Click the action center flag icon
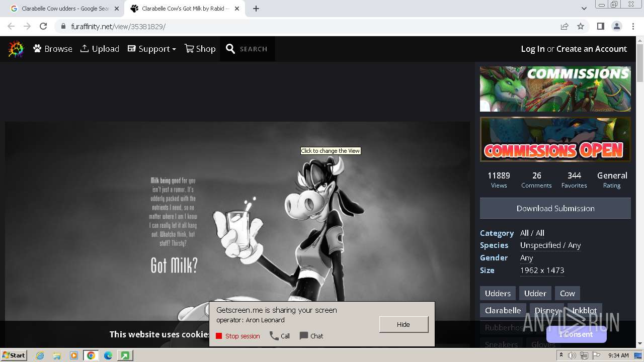Viewport: 644px width, 362px height. pyautogui.click(x=596, y=355)
